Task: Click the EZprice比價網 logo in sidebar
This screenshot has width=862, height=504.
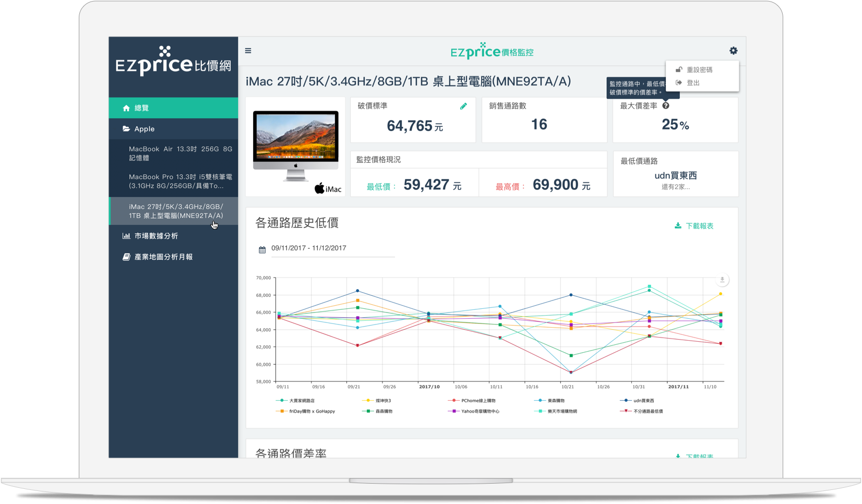Action: (173, 61)
